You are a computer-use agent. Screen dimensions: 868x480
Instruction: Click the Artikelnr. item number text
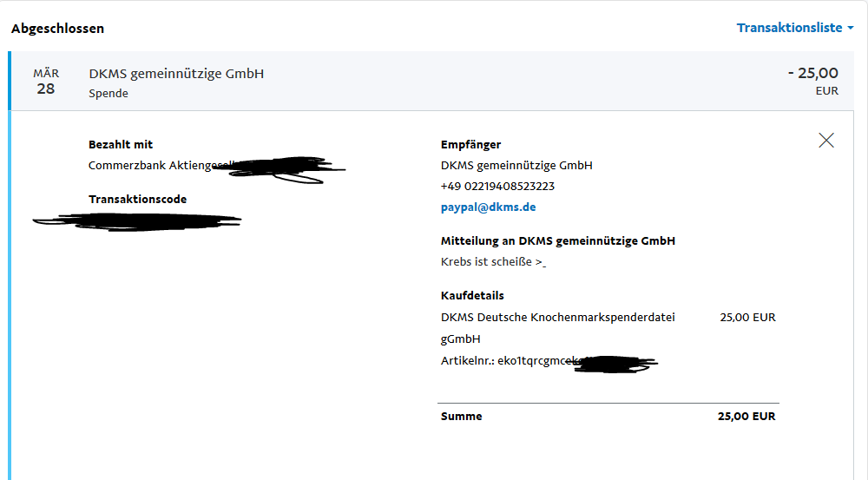(x=549, y=362)
